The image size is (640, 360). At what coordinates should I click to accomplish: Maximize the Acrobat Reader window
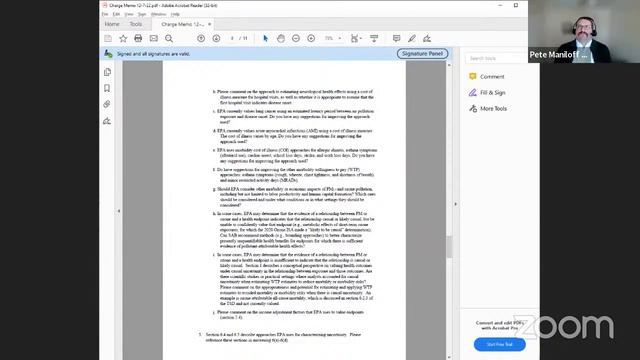tap(516, 5)
